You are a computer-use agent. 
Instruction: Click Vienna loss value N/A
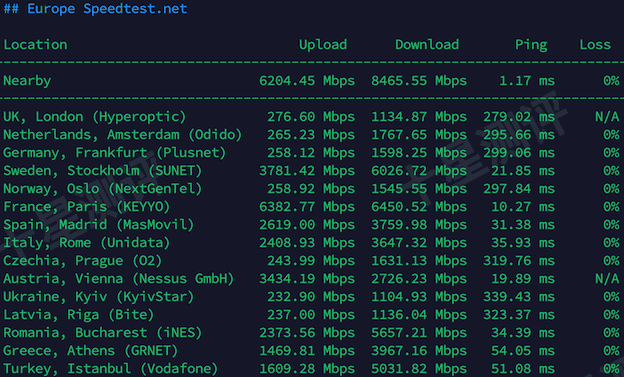click(x=607, y=279)
